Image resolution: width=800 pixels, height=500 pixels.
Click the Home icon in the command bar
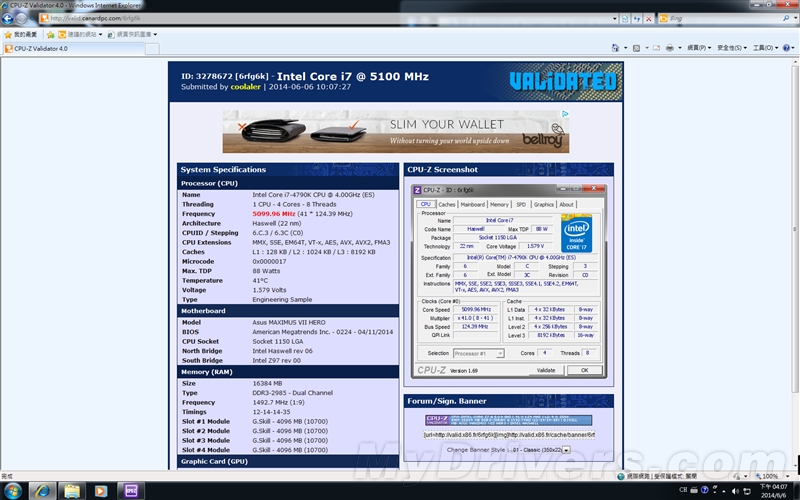(615, 48)
